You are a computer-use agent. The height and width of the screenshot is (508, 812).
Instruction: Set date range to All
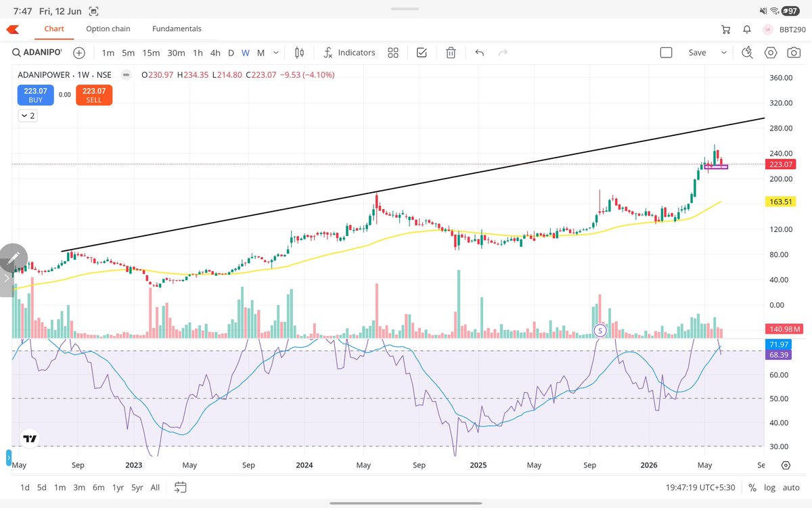coord(155,487)
